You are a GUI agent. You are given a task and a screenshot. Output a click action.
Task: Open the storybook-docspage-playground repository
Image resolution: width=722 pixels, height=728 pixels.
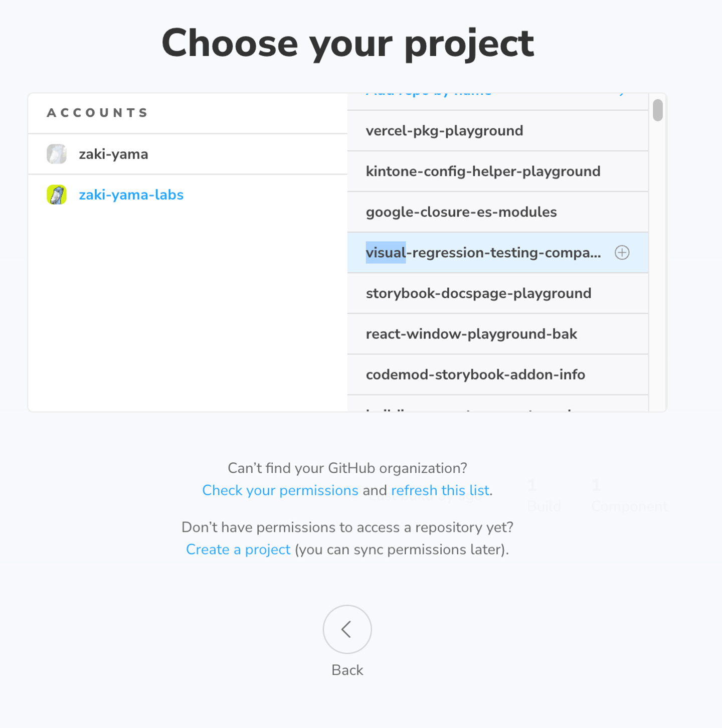point(478,293)
